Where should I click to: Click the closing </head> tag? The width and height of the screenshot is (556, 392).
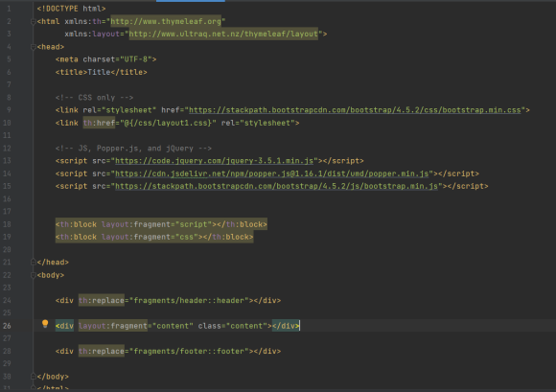(53, 263)
